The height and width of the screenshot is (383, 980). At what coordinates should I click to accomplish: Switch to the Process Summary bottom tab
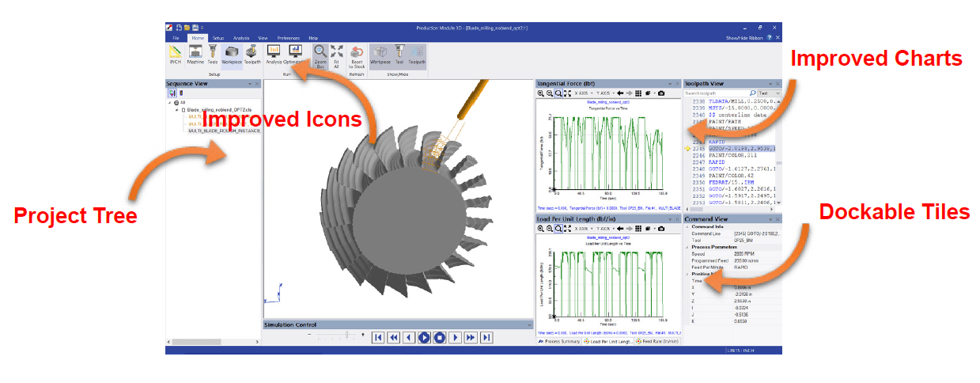558,341
